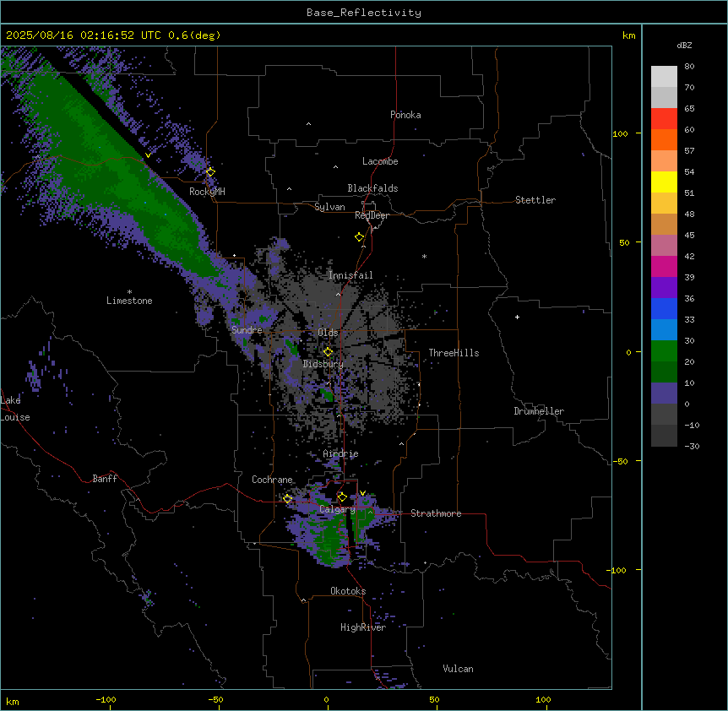This screenshot has height=711, width=728.
Task: Click the legend value -30
Action: [692, 446]
